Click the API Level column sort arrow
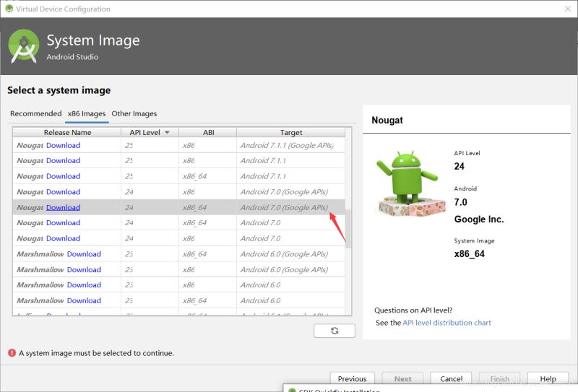The width and height of the screenshot is (578, 392). [167, 132]
